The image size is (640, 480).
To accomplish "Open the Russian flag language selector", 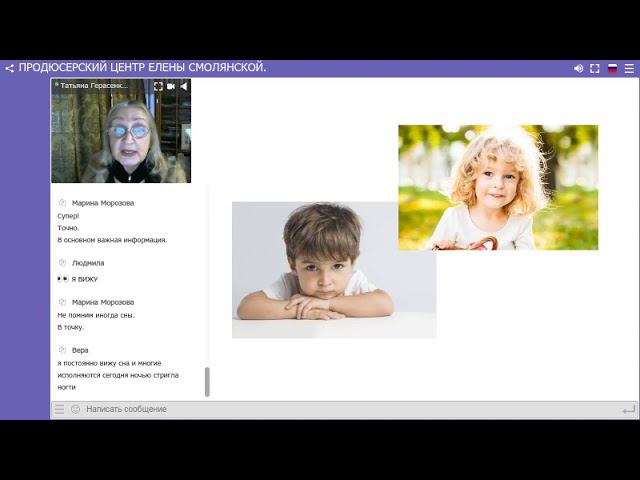I will pyautogui.click(x=612, y=68).
